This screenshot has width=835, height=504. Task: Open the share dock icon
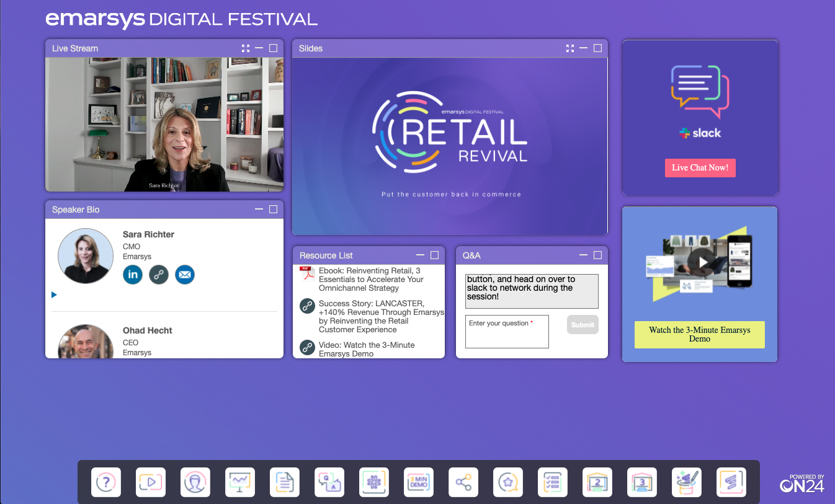[x=463, y=482]
